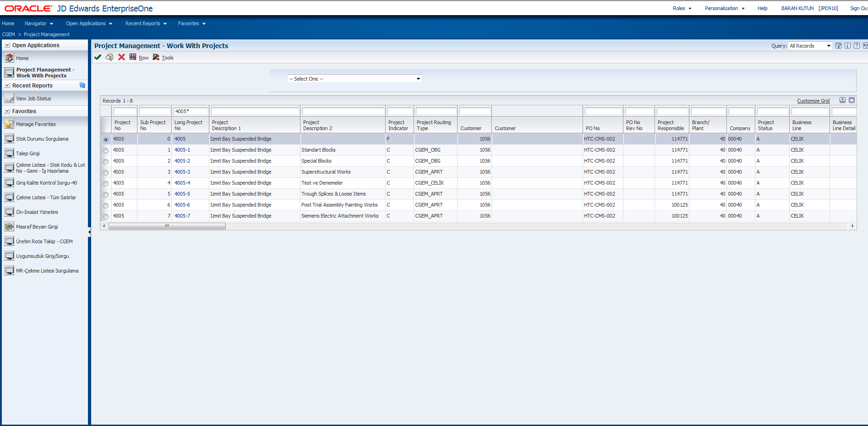Click the query filter funnel icon

pyautogui.click(x=838, y=46)
